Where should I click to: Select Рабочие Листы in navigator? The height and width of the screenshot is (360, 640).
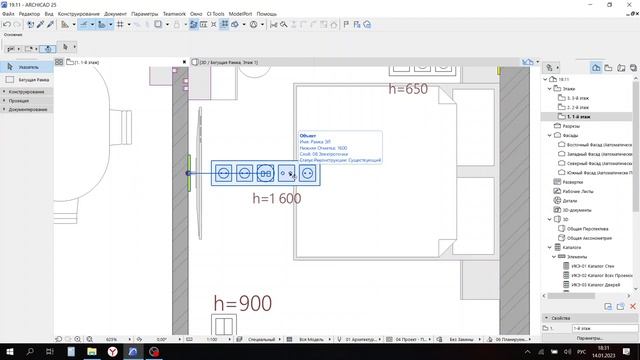(578, 191)
